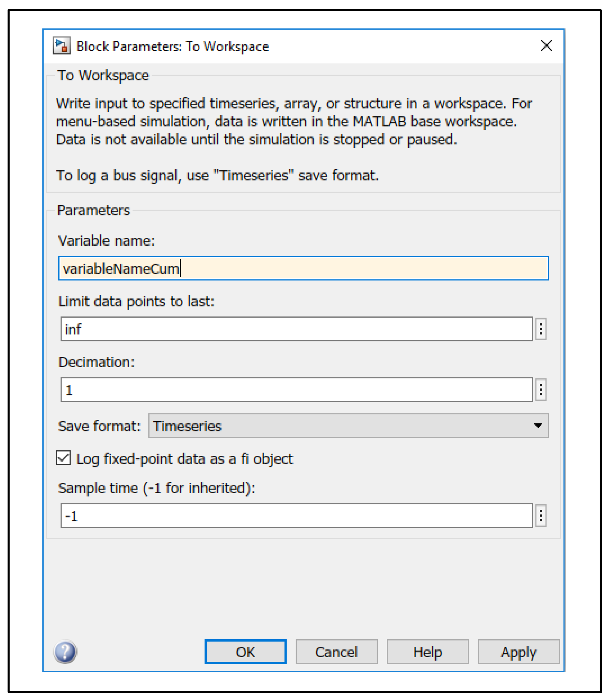Open the Save format dropdown showing Timeseries

click(x=342, y=426)
